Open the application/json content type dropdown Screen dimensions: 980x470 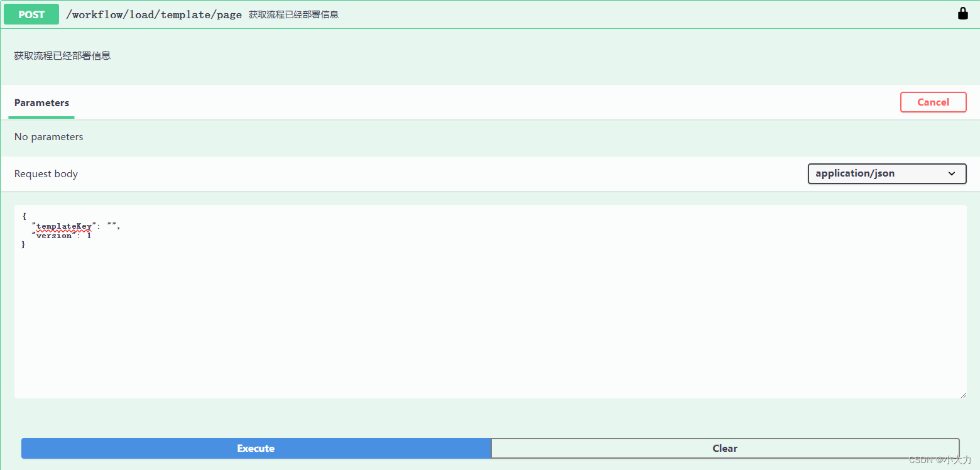point(886,173)
